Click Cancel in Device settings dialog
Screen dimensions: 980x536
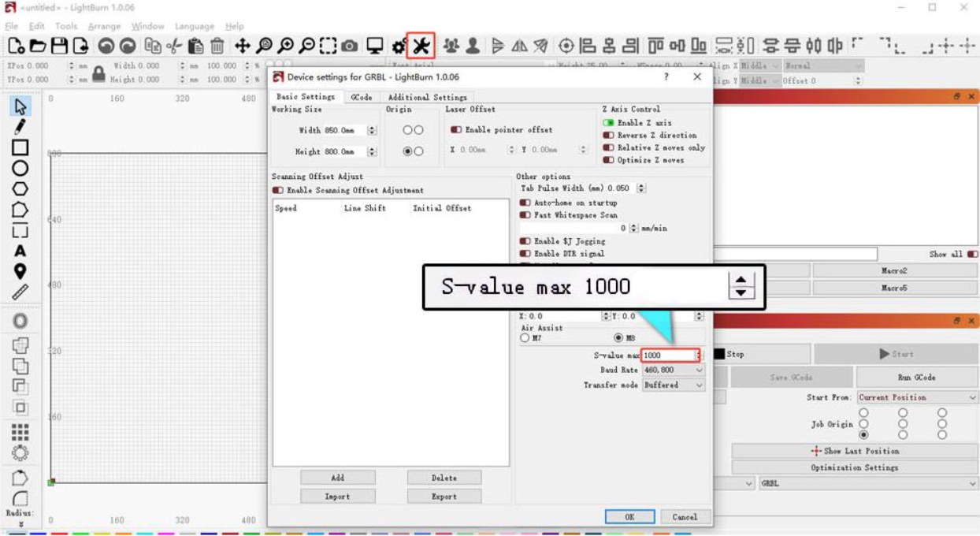click(x=685, y=517)
